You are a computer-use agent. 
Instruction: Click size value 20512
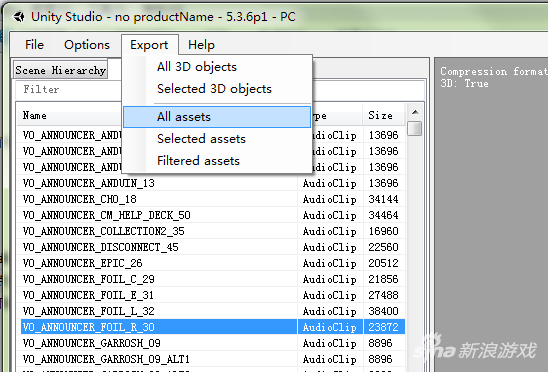[383, 263]
